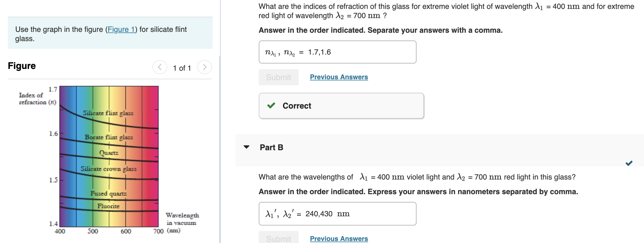Click the Submit button for Part A

coord(279,77)
